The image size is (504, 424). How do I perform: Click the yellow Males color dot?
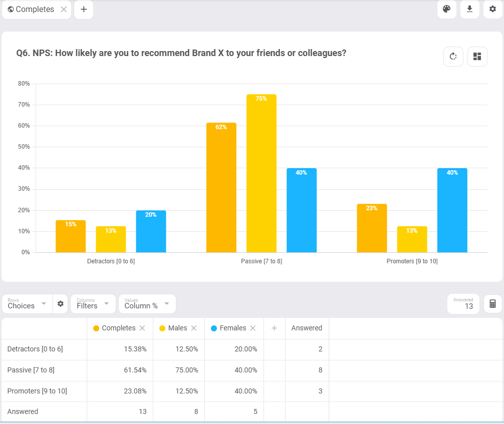coord(162,328)
